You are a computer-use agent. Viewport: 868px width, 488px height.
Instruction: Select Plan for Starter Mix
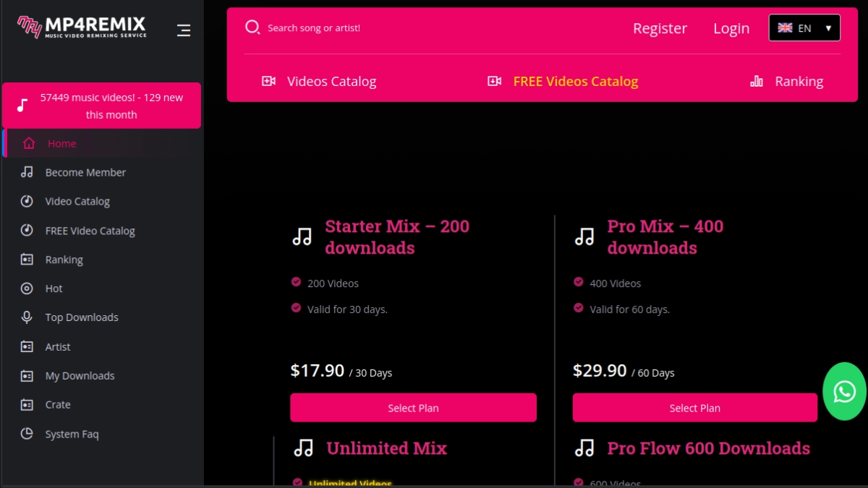(x=413, y=408)
